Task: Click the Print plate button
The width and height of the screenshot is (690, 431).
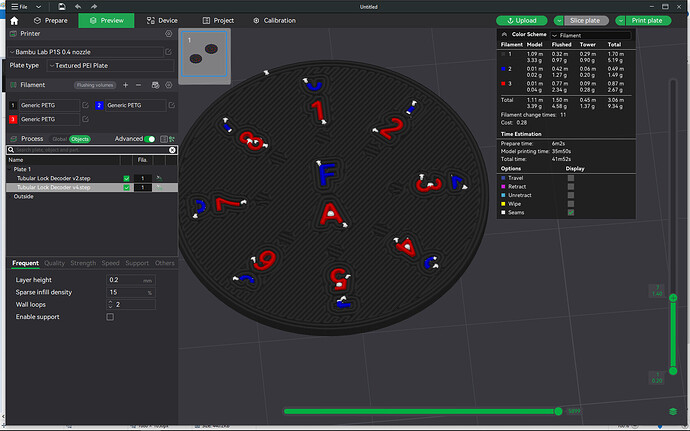Action: 648,21
